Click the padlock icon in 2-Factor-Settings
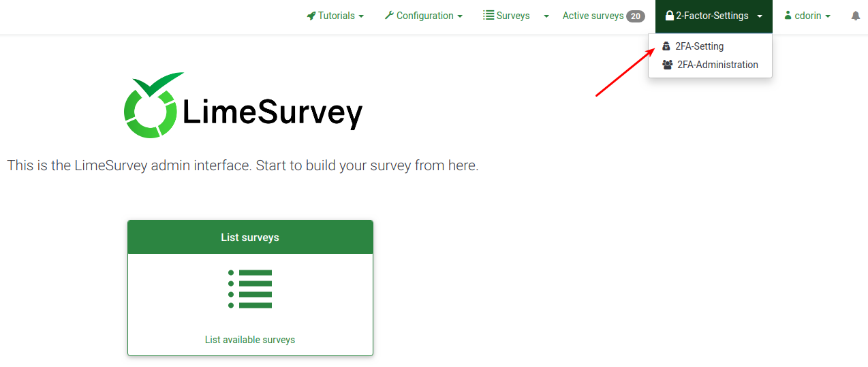 [669, 16]
